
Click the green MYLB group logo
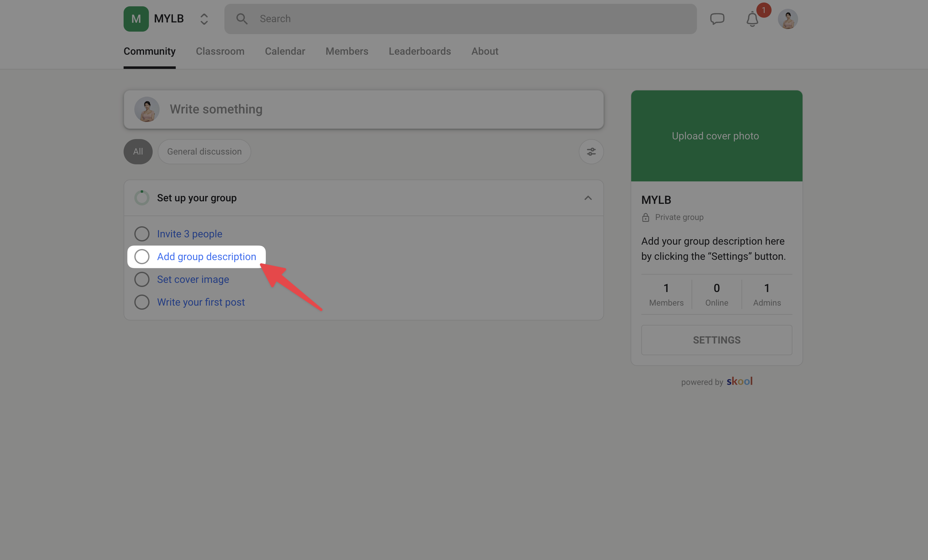point(136,19)
